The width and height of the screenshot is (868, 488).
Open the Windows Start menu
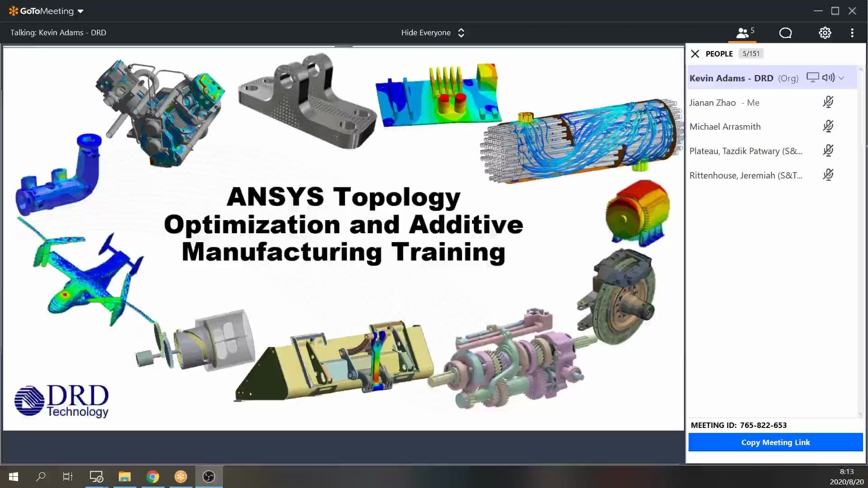pos(13,476)
